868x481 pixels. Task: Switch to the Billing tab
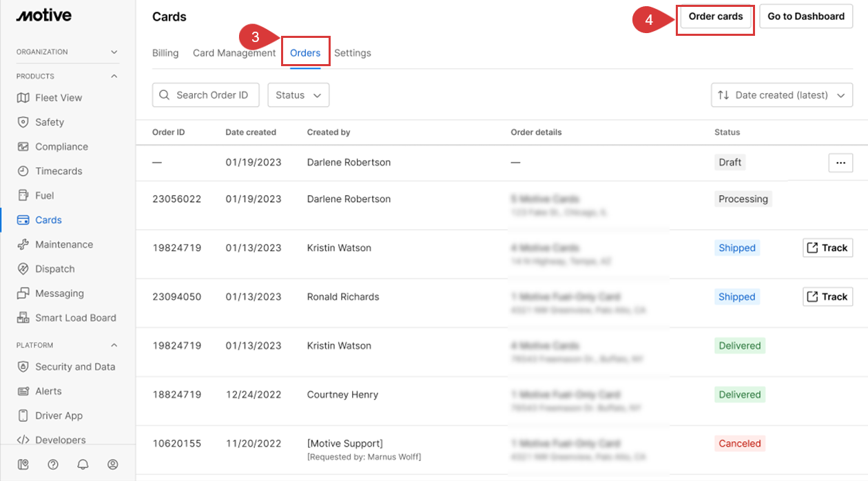pos(165,53)
